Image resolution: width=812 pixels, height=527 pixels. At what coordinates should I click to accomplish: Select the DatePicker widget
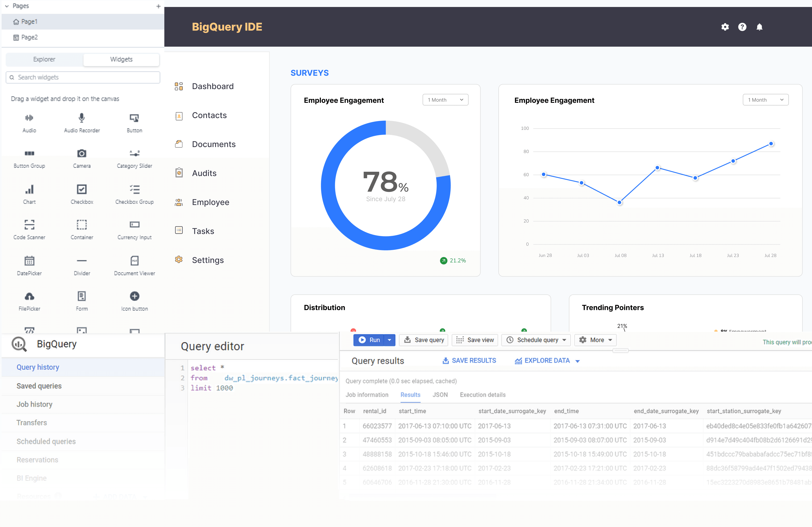click(29, 265)
